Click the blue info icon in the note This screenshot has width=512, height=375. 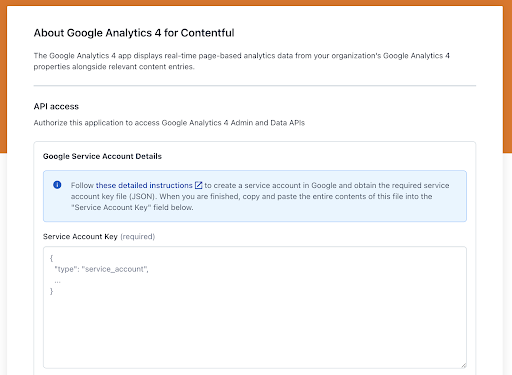[57, 185]
